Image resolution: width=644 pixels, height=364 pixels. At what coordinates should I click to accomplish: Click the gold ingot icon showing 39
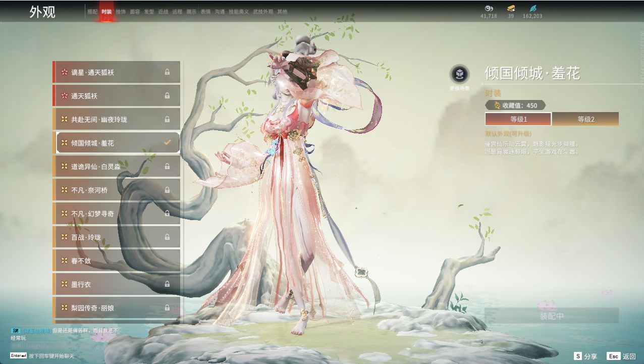(511, 9)
